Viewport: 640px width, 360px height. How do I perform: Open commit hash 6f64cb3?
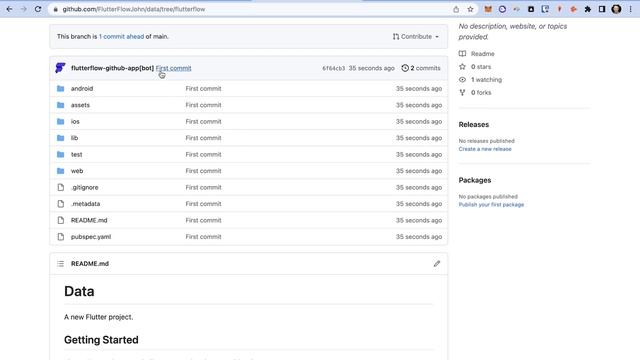tap(333, 68)
